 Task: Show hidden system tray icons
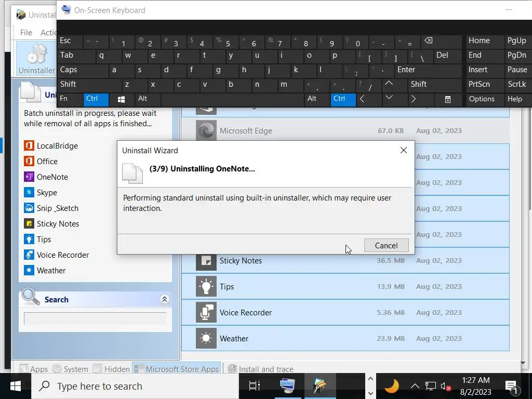tap(415, 386)
